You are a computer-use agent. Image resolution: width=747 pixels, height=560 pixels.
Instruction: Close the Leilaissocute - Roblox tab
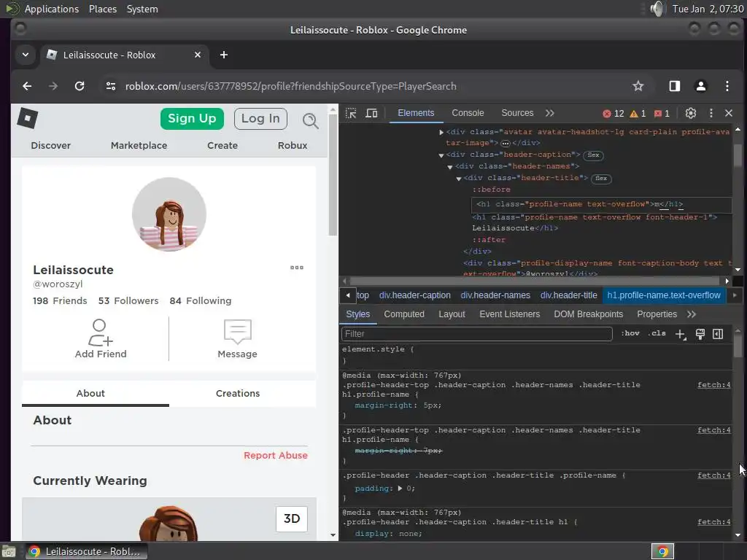pyautogui.click(x=198, y=55)
